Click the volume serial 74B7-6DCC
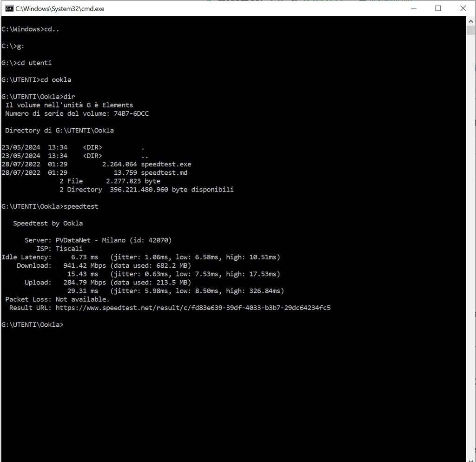This screenshot has width=476, height=462. [x=131, y=113]
